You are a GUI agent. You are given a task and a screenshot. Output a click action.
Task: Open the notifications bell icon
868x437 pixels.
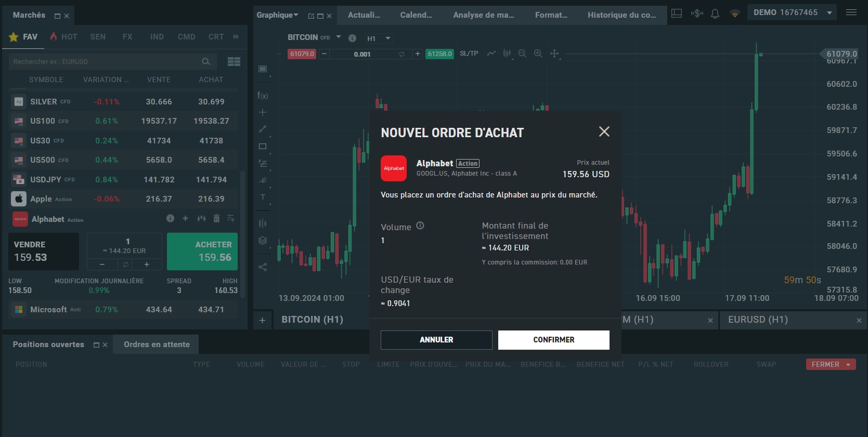coord(715,14)
